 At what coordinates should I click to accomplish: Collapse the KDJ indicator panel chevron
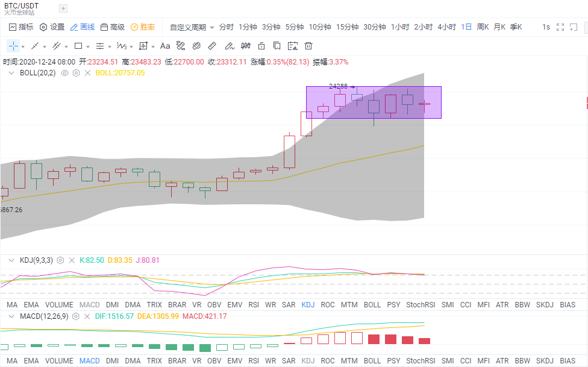pyautogui.click(x=11, y=260)
